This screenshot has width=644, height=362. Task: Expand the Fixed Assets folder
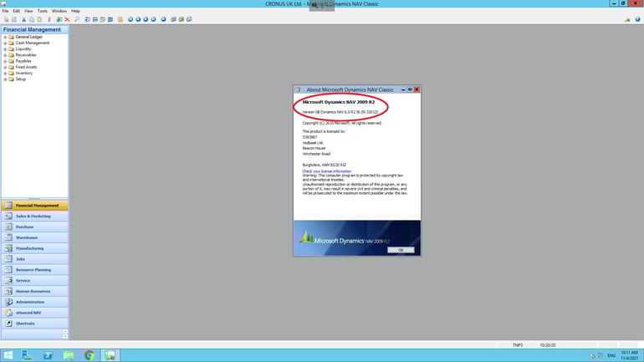pyautogui.click(x=5, y=67)
